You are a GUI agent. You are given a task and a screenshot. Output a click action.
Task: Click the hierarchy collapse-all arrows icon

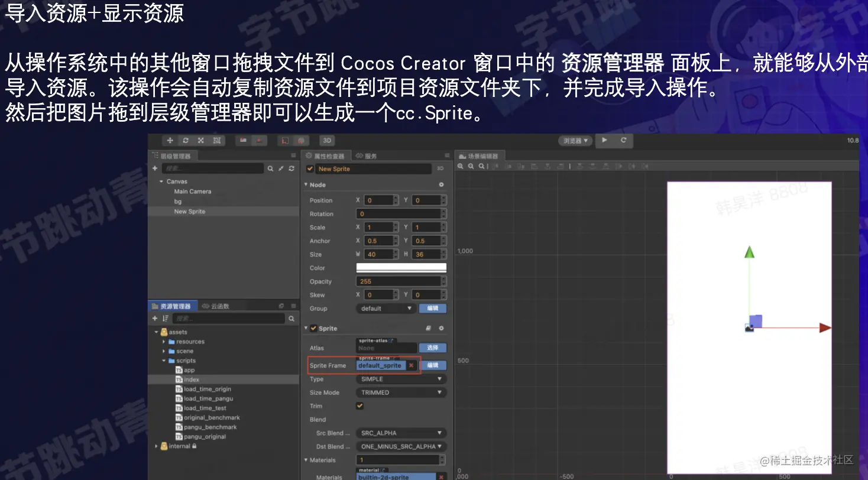coord(281,168)
